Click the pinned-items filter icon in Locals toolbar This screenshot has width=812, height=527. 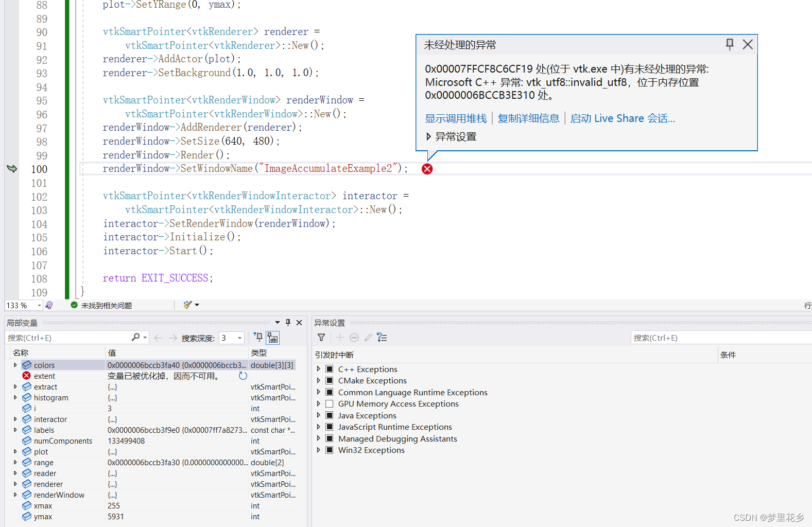pos(258,338)
